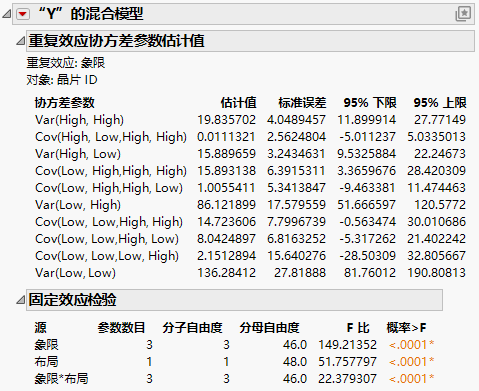Image resolution: width=479 pixels, height=391 pixels.
Task: Click the 95% 下限 column header
Action: pos(370,103)
